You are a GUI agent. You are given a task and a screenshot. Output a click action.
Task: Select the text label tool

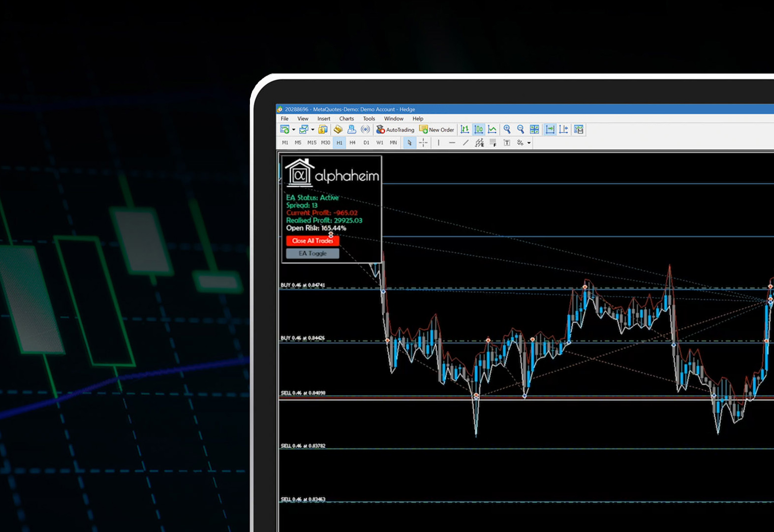[507, 143]
